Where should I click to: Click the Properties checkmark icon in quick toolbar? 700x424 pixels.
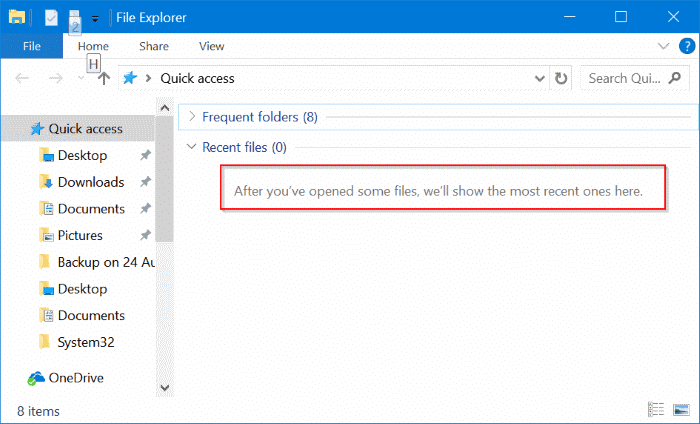[x=51, y=17]
